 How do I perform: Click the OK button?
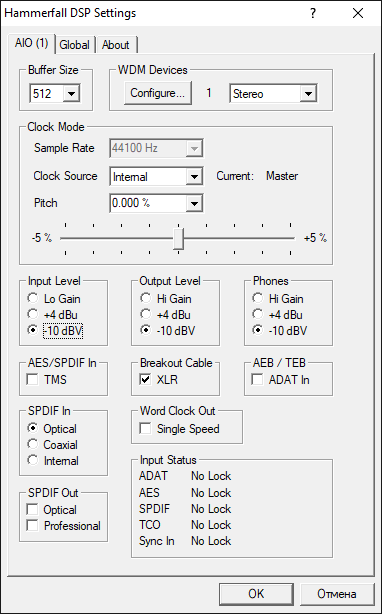(x=256, y=594)
